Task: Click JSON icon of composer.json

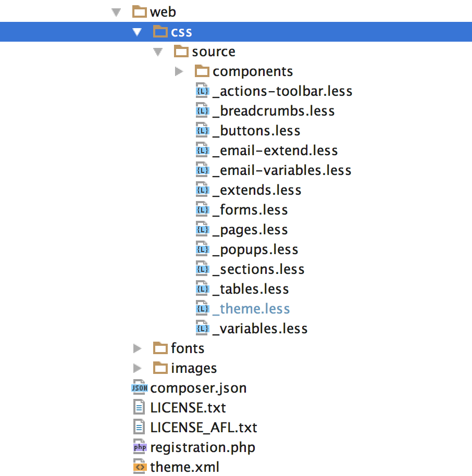Action: click(140, 387)
